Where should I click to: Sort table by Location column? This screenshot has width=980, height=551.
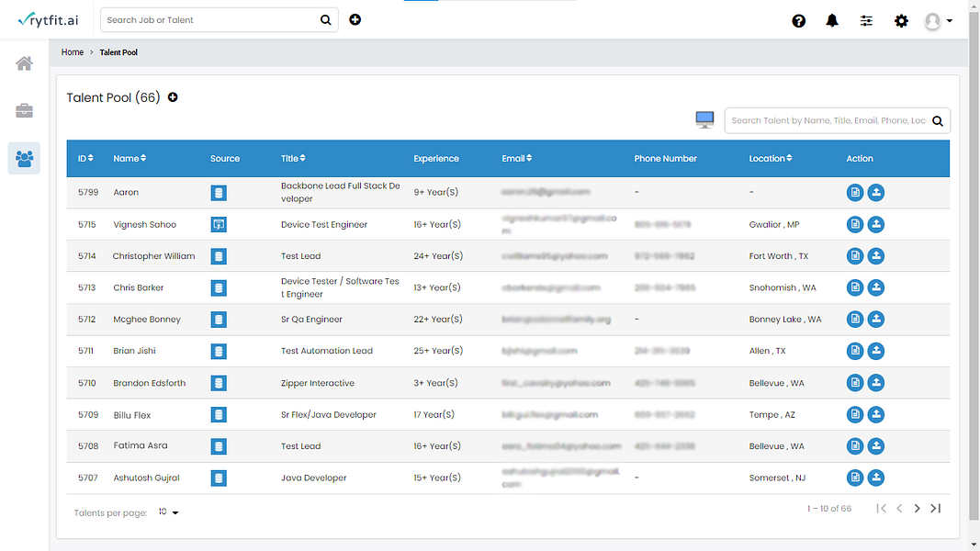771,159
